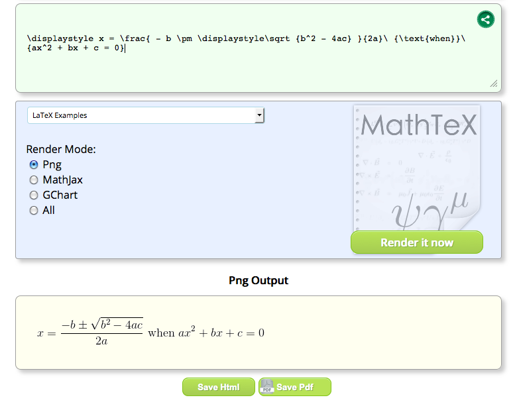This screenshot has height=420, width=519.
Task: Click the Render it now button
Action: point(417,242)
